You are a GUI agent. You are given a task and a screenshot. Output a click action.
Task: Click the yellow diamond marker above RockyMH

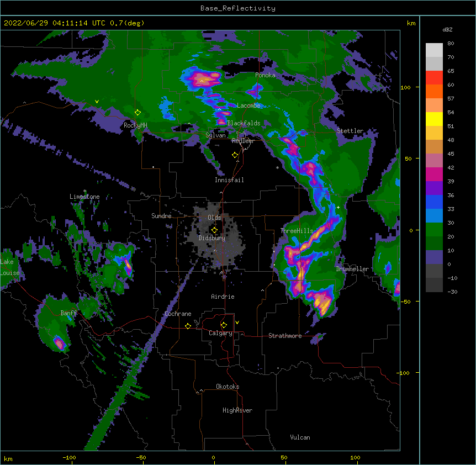pyautogui.click(x=137, y=113)
